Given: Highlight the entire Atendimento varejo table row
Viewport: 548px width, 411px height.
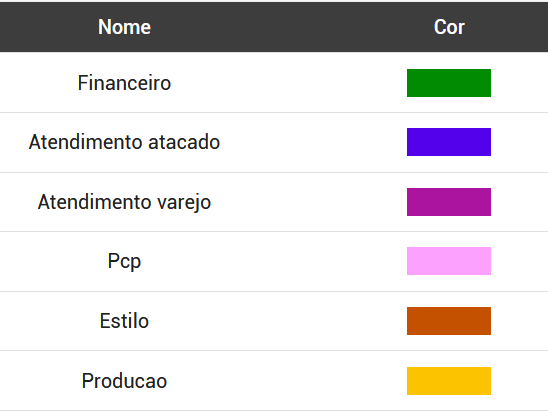Looking at the screenshot, I should [274, 202].
